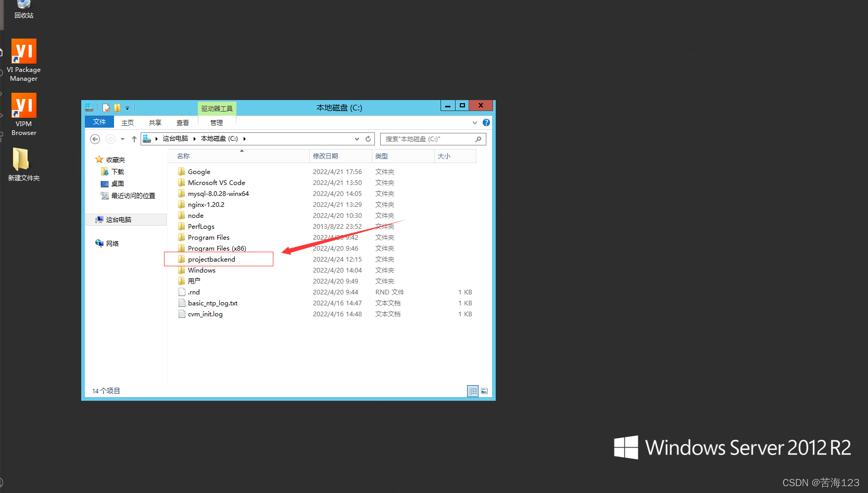The height and width of the screenshot is (493, 868).
Task: Open Customize Quick Access Toolbar dropdown
Action: pyautogui.click(x=127, y=108)
